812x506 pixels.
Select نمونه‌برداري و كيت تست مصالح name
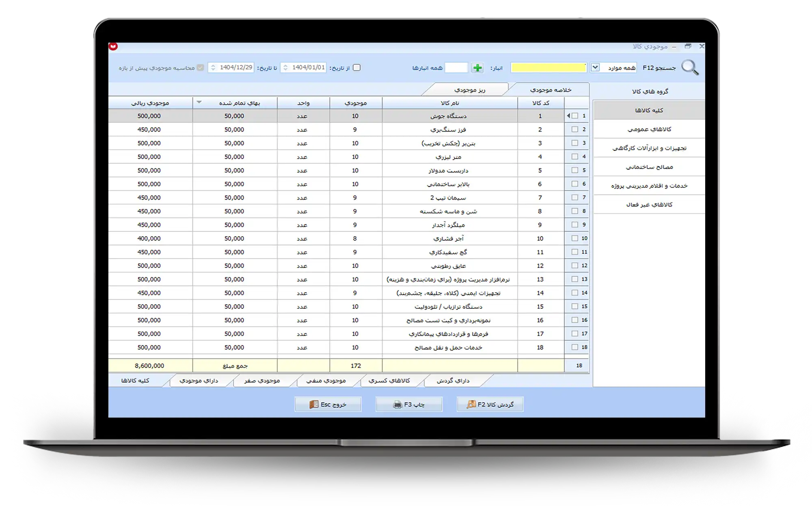448,320
